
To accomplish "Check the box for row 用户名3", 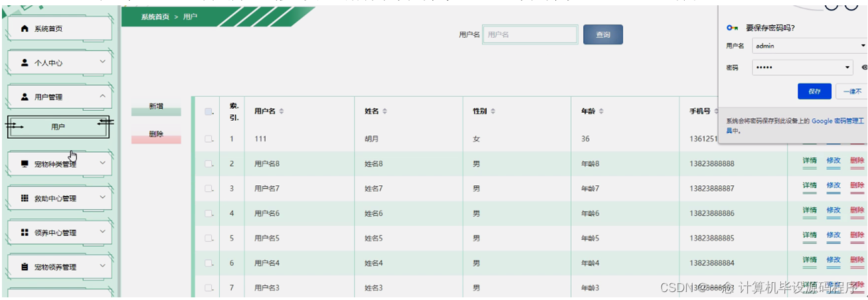I will [208, 288].
